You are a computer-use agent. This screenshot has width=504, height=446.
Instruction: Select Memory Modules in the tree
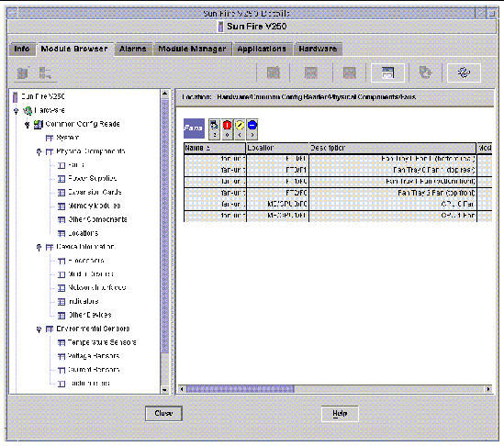click(x=95, y=206)
